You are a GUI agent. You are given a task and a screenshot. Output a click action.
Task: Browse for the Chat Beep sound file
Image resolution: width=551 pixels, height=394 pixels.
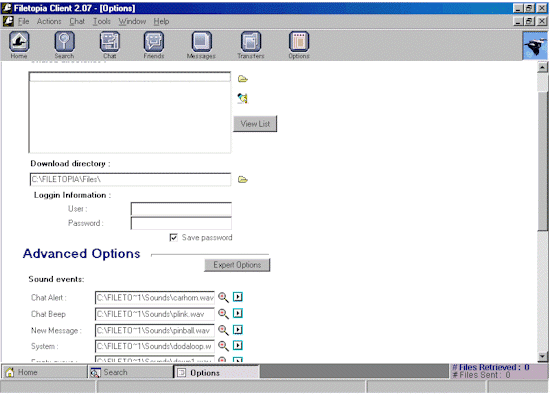(223, 313)
